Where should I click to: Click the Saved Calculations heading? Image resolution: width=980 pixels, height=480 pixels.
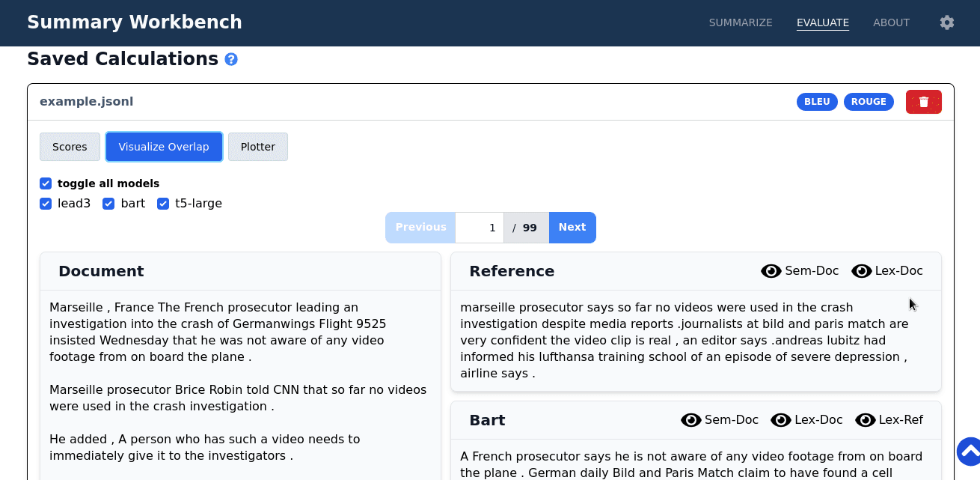click(123, 59)
